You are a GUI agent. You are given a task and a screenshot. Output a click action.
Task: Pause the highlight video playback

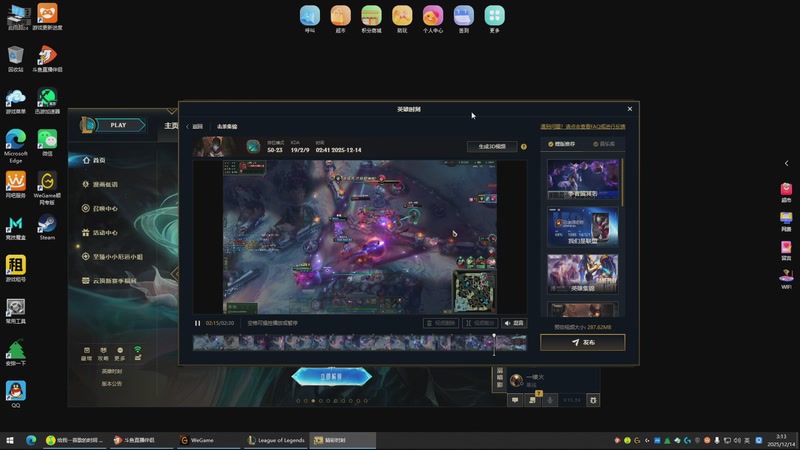coord(197,323)
